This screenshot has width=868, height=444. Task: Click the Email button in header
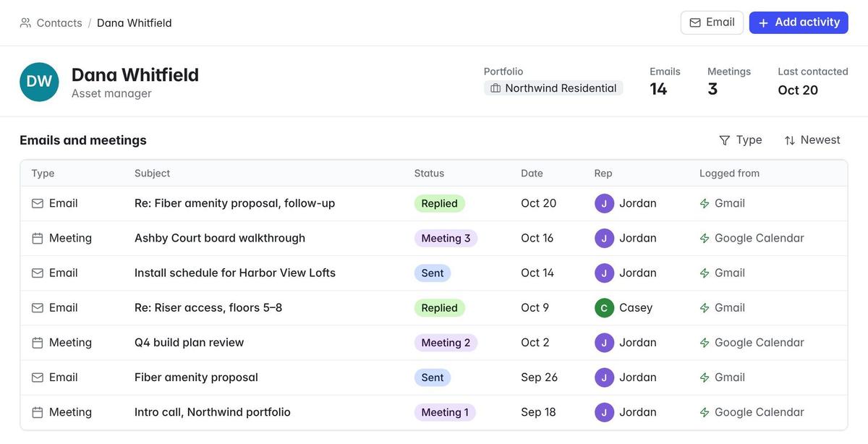coord(712,22)
